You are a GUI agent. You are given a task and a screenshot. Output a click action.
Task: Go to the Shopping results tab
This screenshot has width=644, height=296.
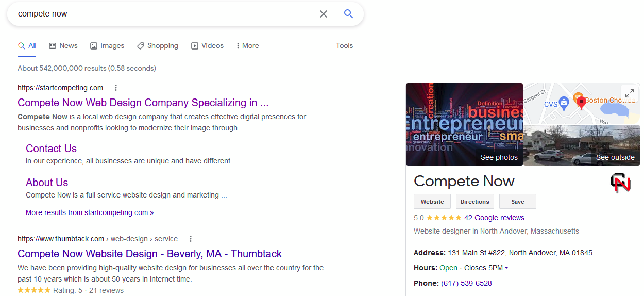tap(158, 45)
